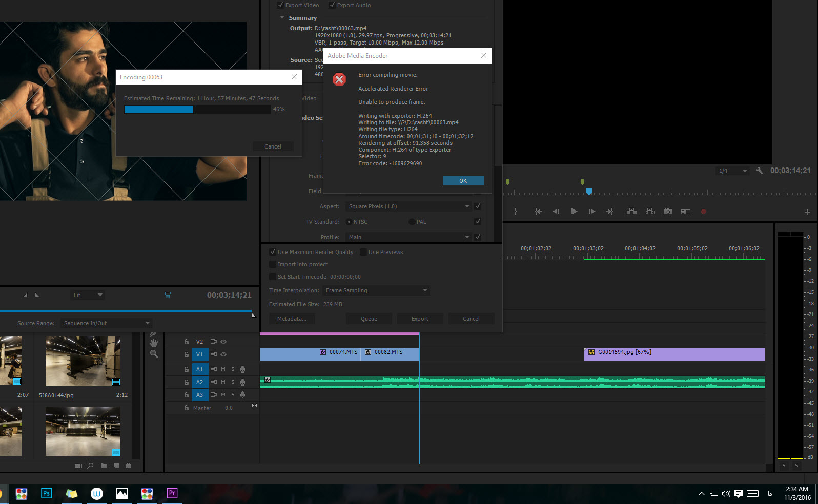Hide track V2 with eye icon
The image size is (818, 504).
tap(223, 342)
